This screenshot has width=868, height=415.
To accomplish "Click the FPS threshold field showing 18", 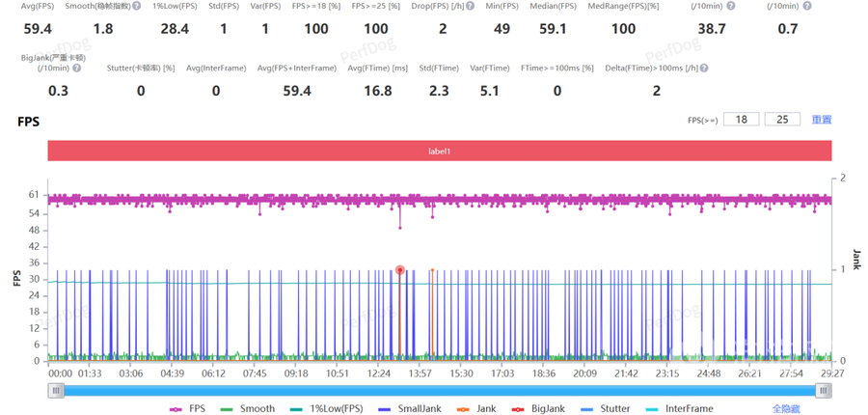I will point(741,120).
